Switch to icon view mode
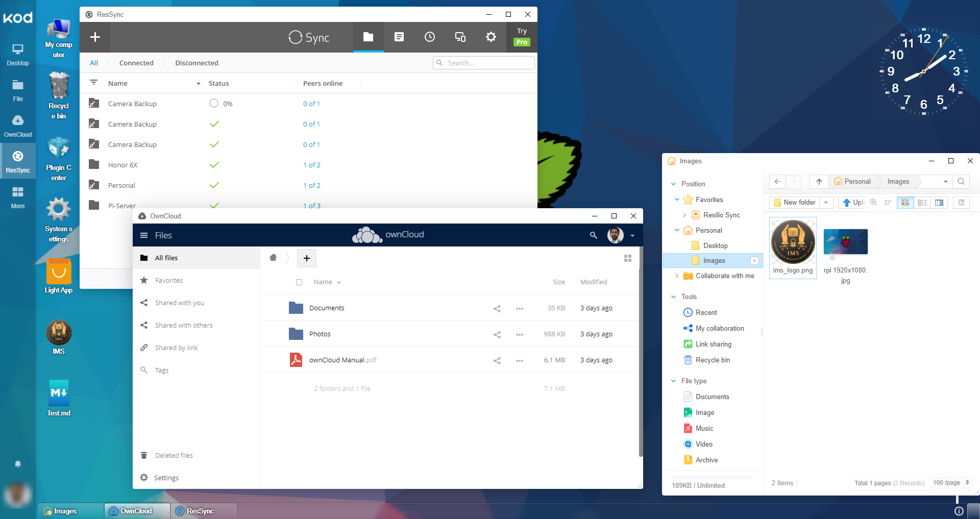This screenshot has width=980, height=519. tap(905, 203)
